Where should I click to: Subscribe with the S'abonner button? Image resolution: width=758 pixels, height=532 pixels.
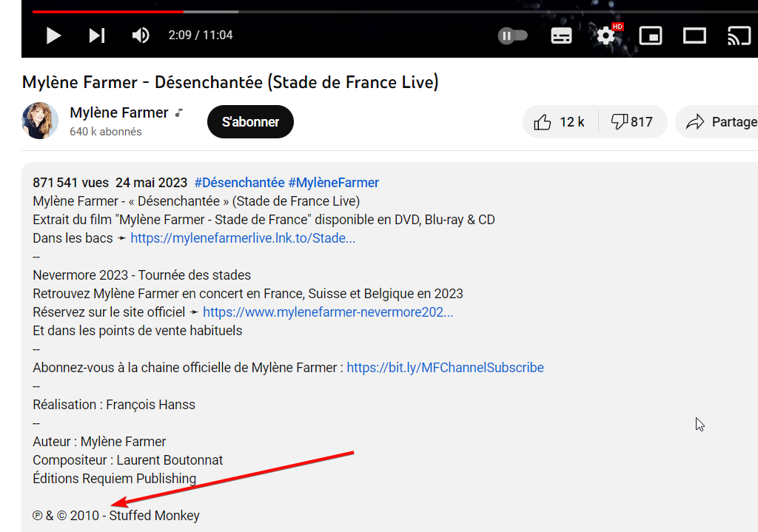pos(250,122)
